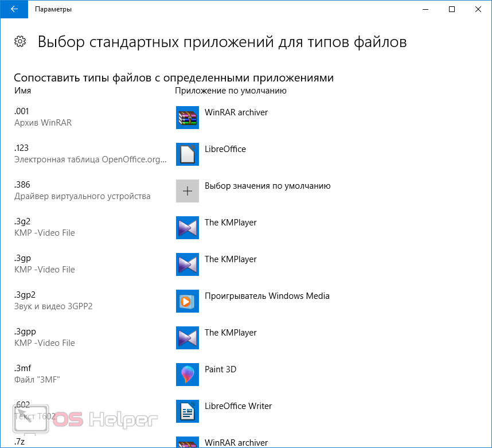Click the 'Paint 3D' app name
Image resolution: width=492 pixels, height=448 pixels.
click(220, 369)
